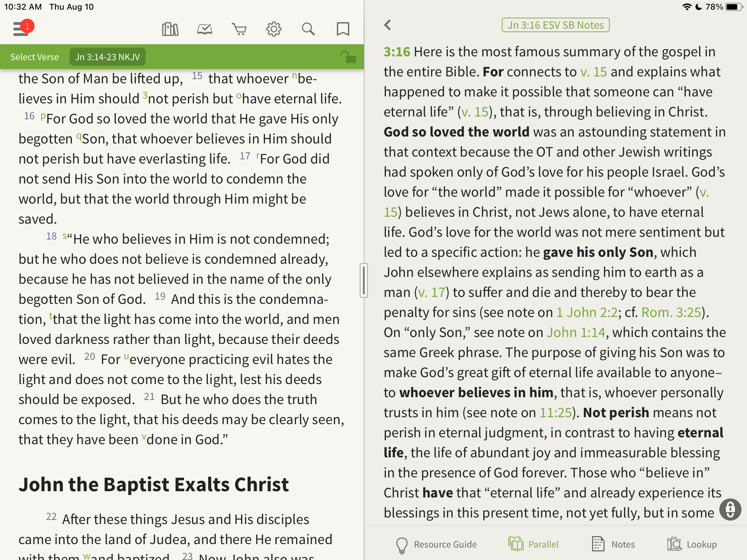
Task: Tap the Lookup icon
Action: click(x=674, y=544)
